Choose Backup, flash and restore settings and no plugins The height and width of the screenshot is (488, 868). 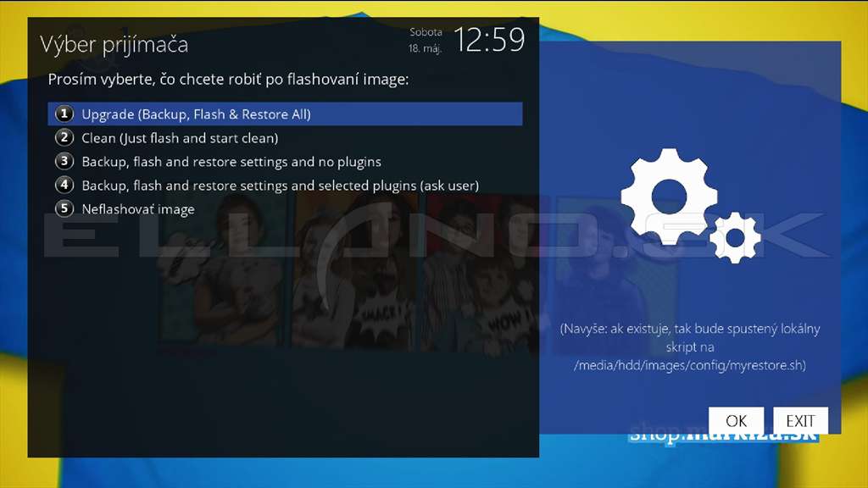click(285, 162)
